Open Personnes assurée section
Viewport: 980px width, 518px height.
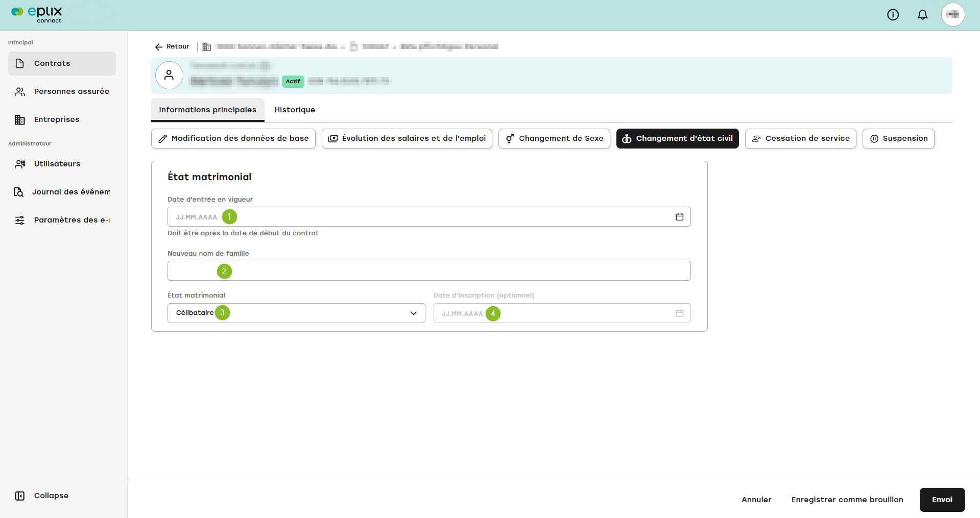(62, 91)
